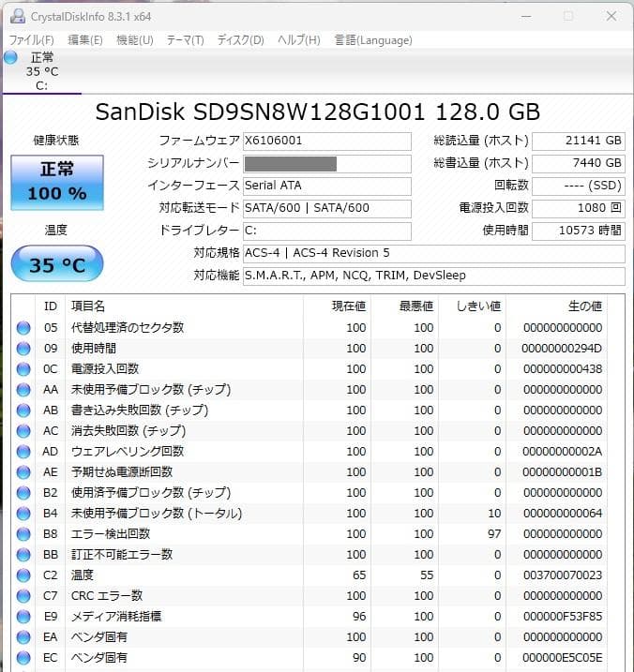Click the power on count value 1080 回
The height and width of the screenshot is (672, 634).
(579, 208)
